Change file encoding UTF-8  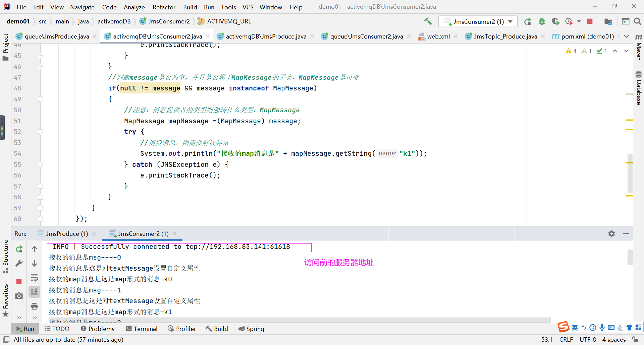[x=588, y=339]
